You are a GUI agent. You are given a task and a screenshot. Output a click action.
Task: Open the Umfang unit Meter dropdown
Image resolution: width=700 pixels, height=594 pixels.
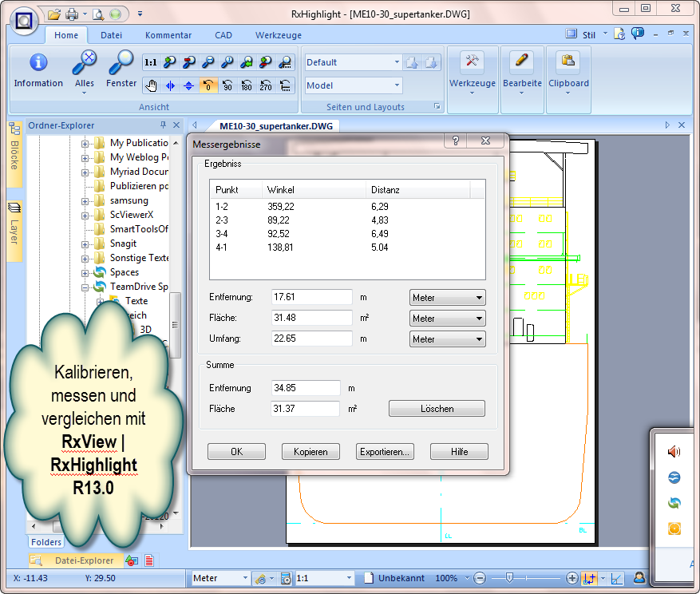coord(447,339)
